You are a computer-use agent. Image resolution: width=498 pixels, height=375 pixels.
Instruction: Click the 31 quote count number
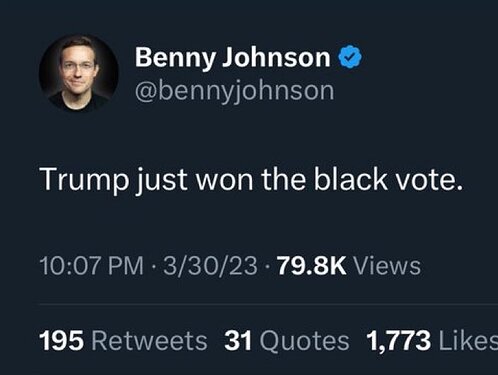click(238, 341)
